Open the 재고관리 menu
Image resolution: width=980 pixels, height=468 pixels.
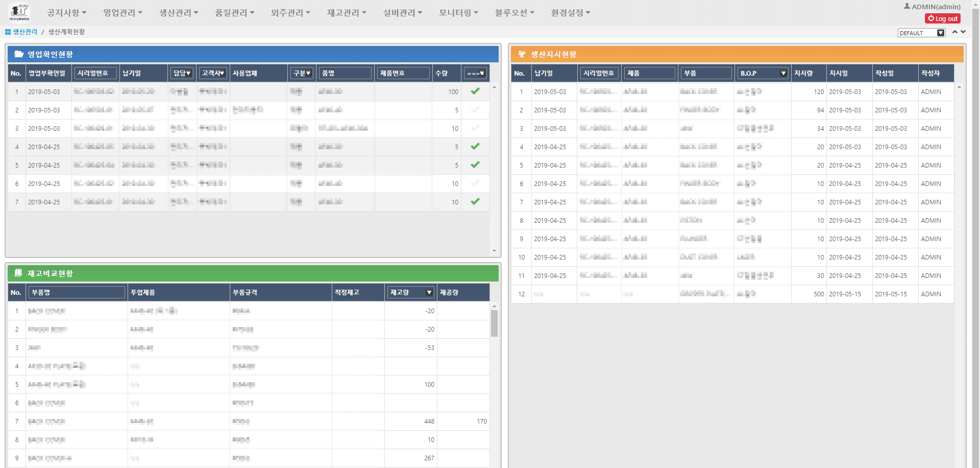(346, 13)
